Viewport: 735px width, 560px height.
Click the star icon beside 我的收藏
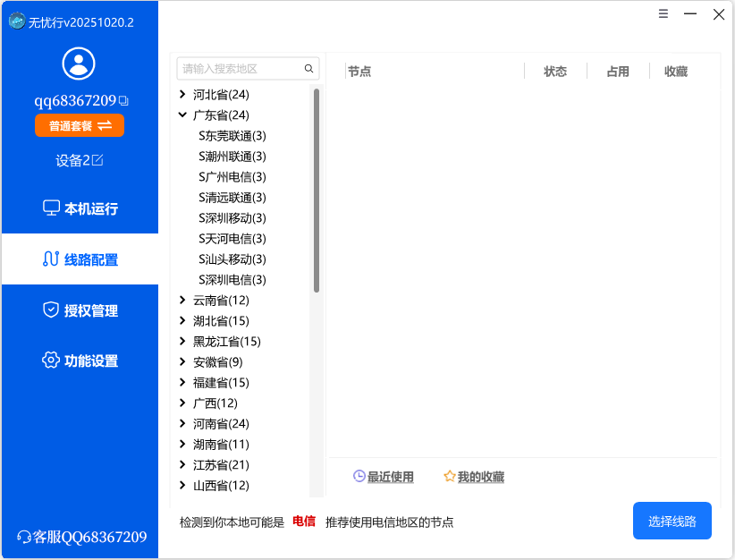(x=448, y=477)
